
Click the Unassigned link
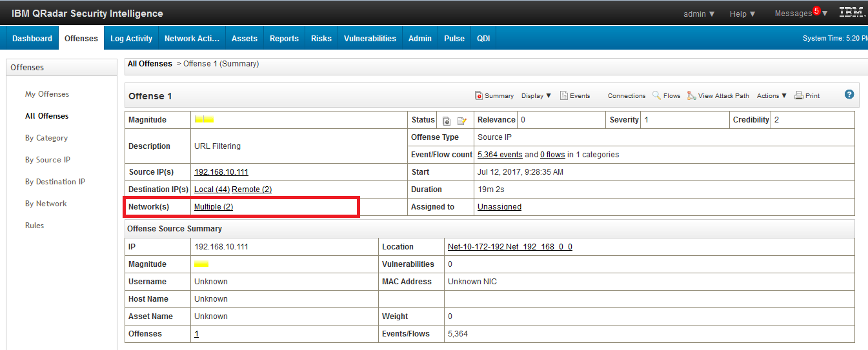click(x=499, y=207)
